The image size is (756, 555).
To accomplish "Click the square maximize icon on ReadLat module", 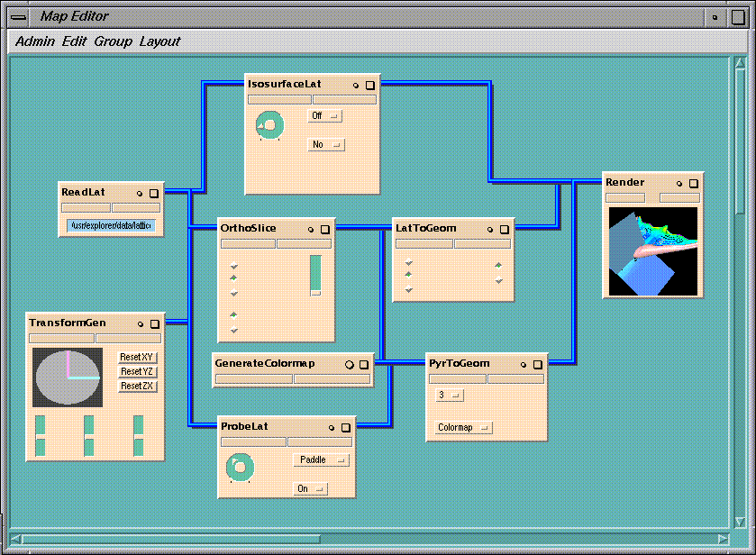I will (x=153, y=193).
